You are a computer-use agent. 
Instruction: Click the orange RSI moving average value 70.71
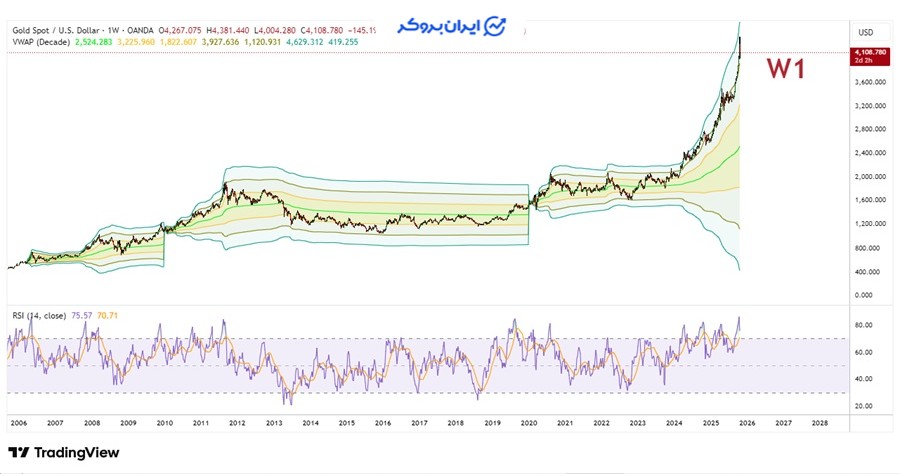pyautogui.click(x=106, y=315)
